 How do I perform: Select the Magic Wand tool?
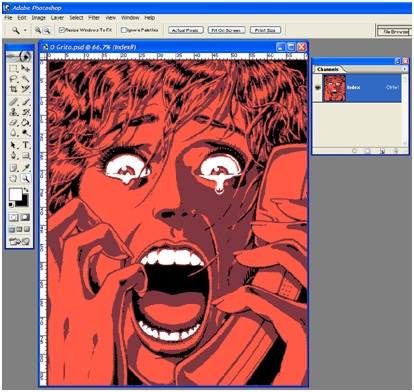pos(25,79)
